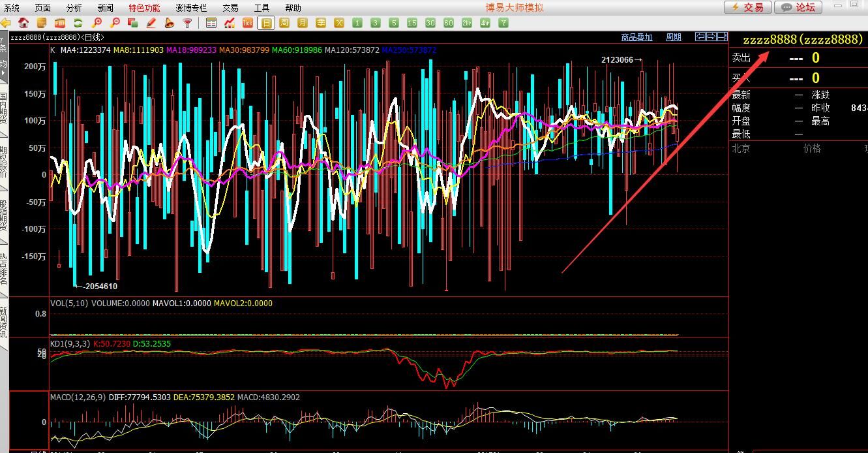Click the zoom in magnifier icon

(97, 23)
